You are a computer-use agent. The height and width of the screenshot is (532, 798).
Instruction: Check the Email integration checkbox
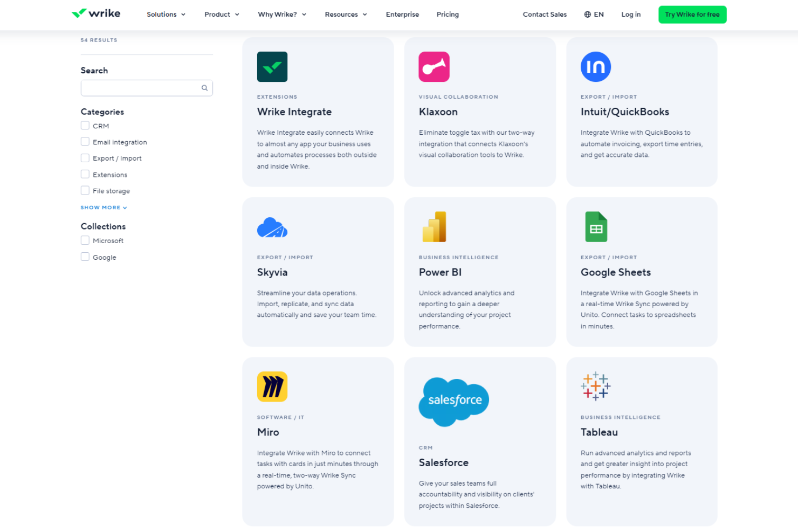coord(85,142)
